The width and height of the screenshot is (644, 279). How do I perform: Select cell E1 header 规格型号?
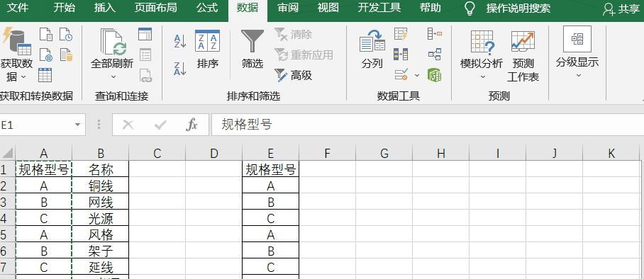(271, 169)
